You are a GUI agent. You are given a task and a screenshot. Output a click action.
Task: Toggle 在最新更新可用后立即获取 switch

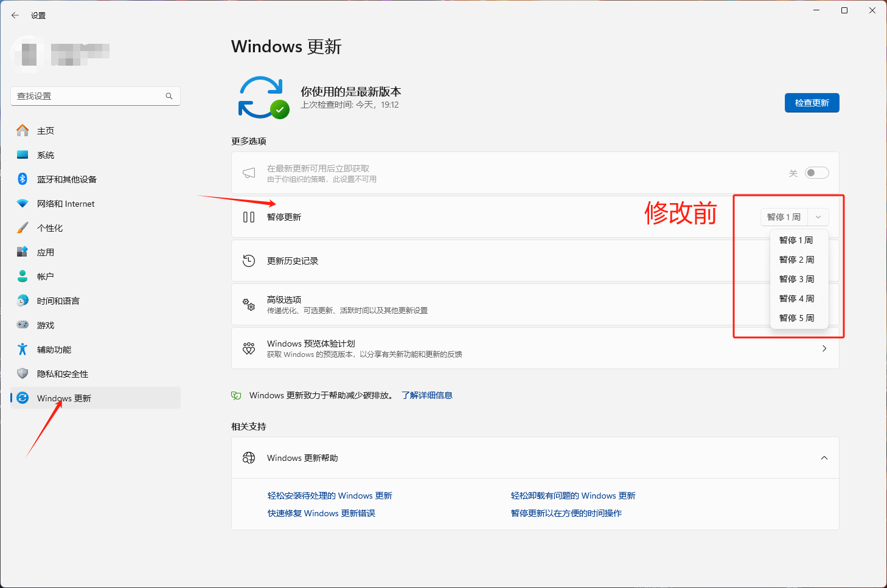816,173
